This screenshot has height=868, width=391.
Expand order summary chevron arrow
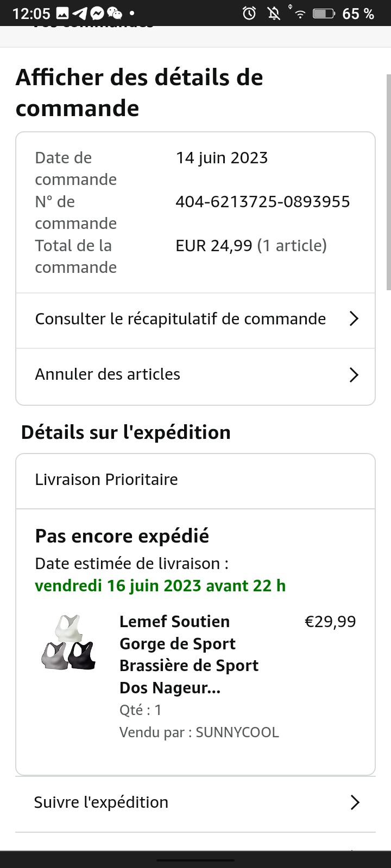354,319
